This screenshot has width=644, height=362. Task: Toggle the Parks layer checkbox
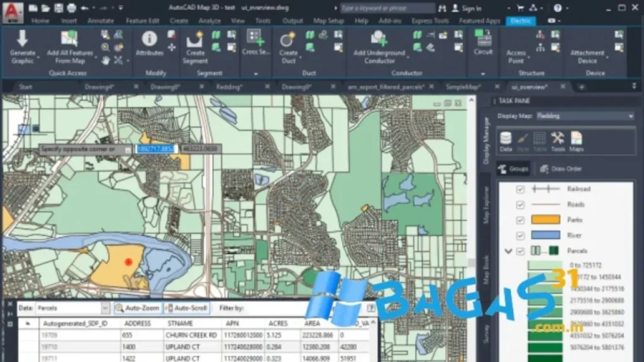(520, 220)
